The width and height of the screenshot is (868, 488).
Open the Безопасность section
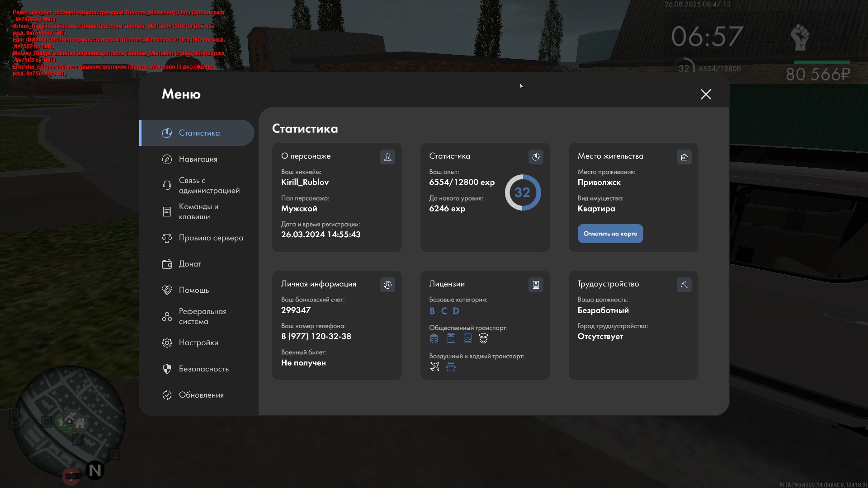(x=203, y=369)
